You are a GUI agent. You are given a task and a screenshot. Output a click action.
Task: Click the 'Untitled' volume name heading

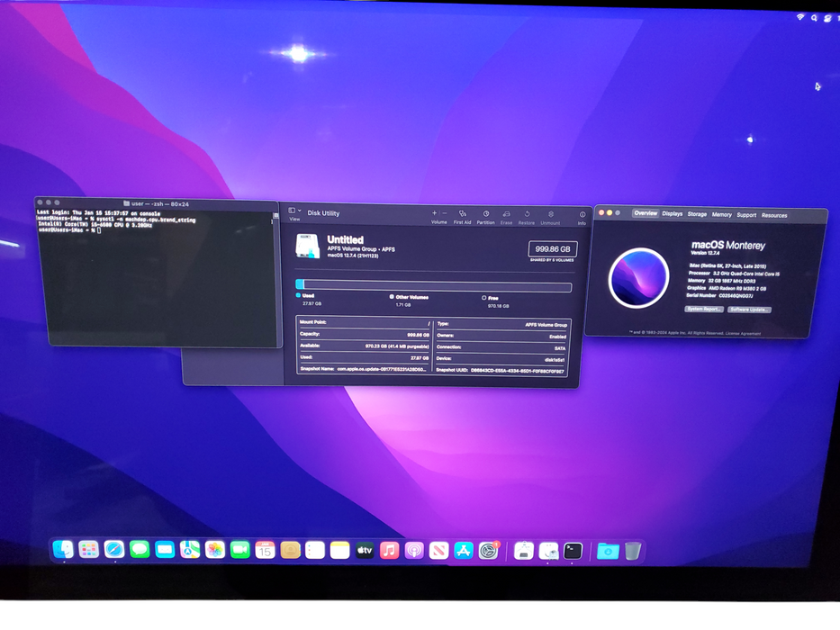[x=346, y=239]
